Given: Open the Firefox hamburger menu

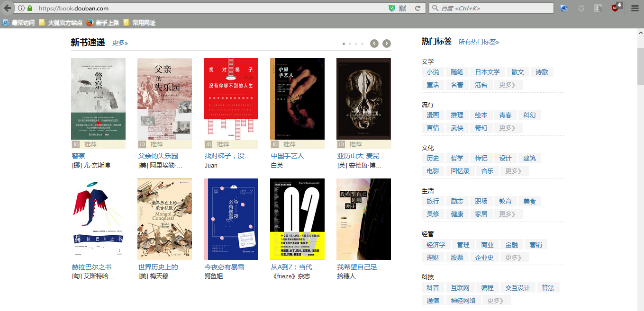Looking at the screenshot, I should (x=635, y=8).
